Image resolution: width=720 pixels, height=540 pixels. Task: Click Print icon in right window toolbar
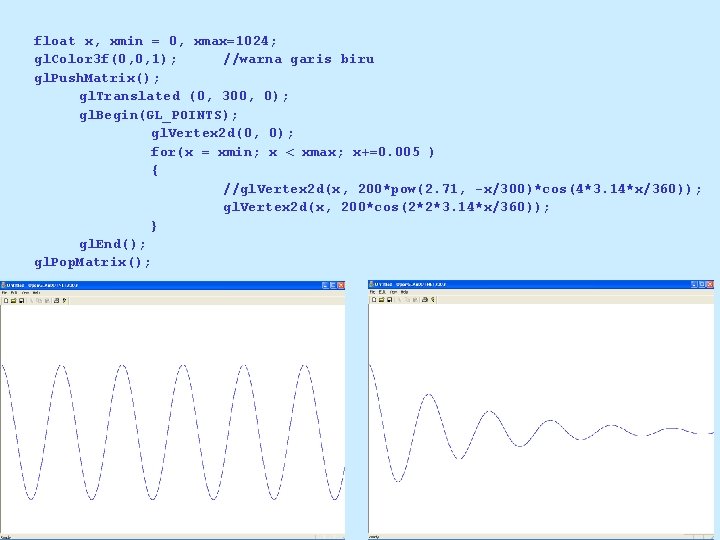point(425,300)
